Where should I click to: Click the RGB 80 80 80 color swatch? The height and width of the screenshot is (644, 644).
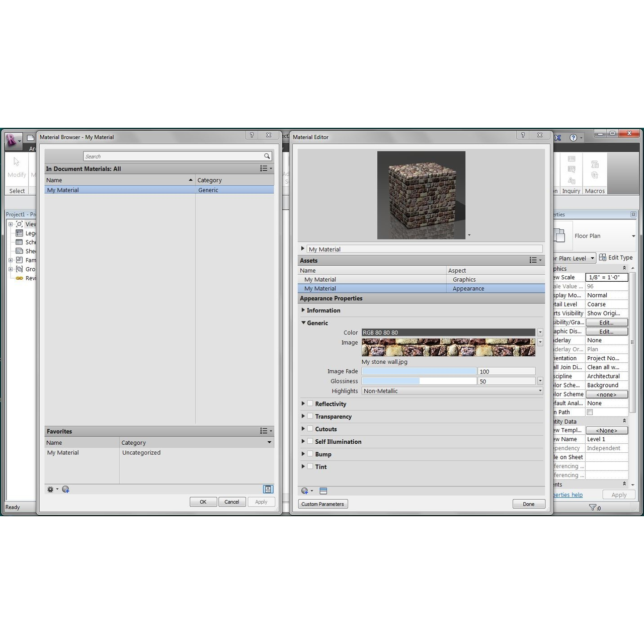coord(448,333)
